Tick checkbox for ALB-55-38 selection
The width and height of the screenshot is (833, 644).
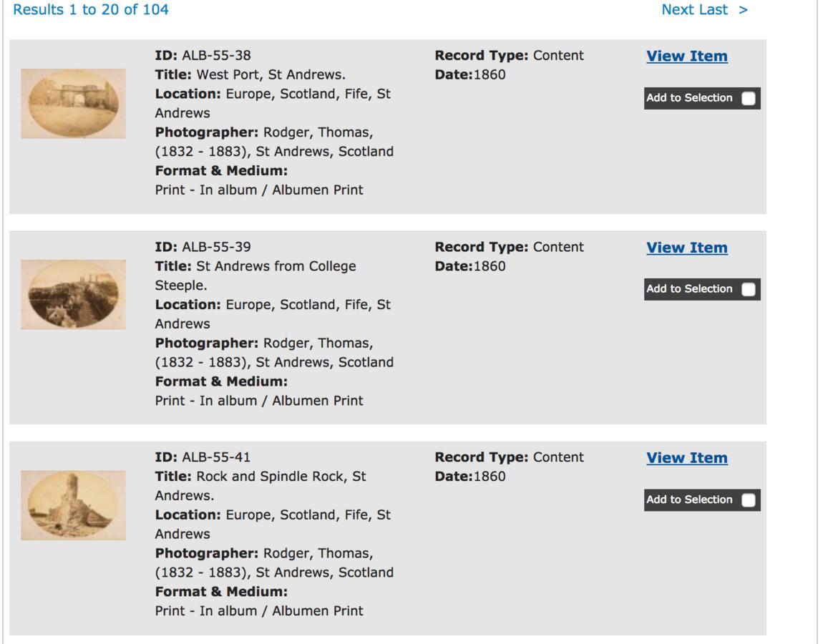[x=748, y=98]
